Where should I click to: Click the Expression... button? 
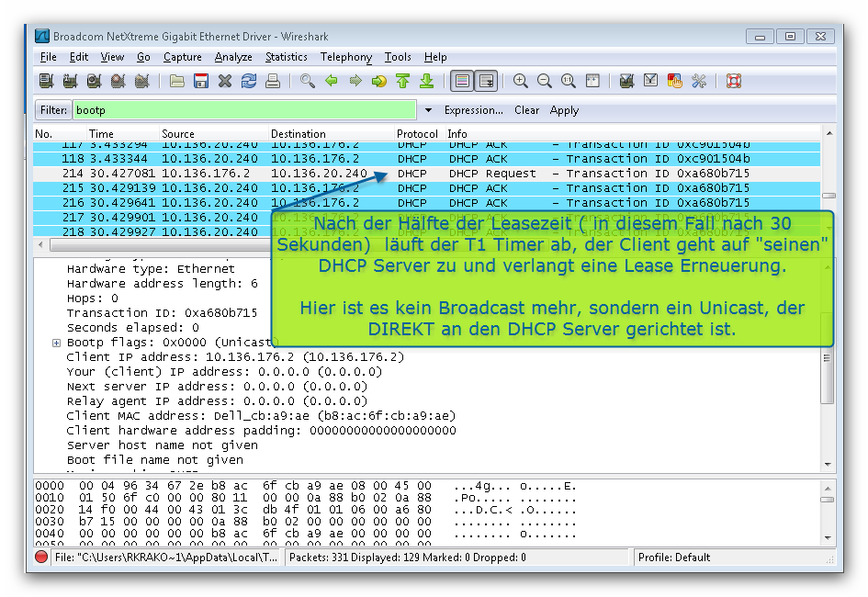click(x=473, y=110)
